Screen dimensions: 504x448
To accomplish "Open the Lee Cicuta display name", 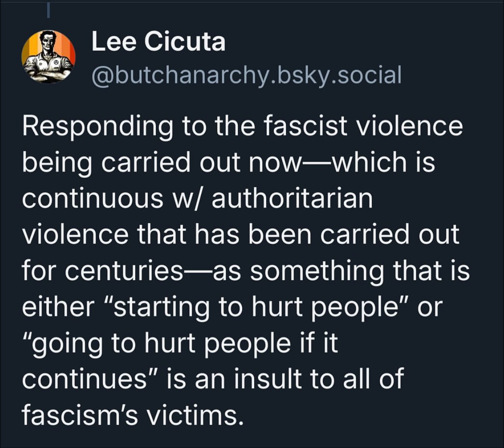I will pos(158,43).
